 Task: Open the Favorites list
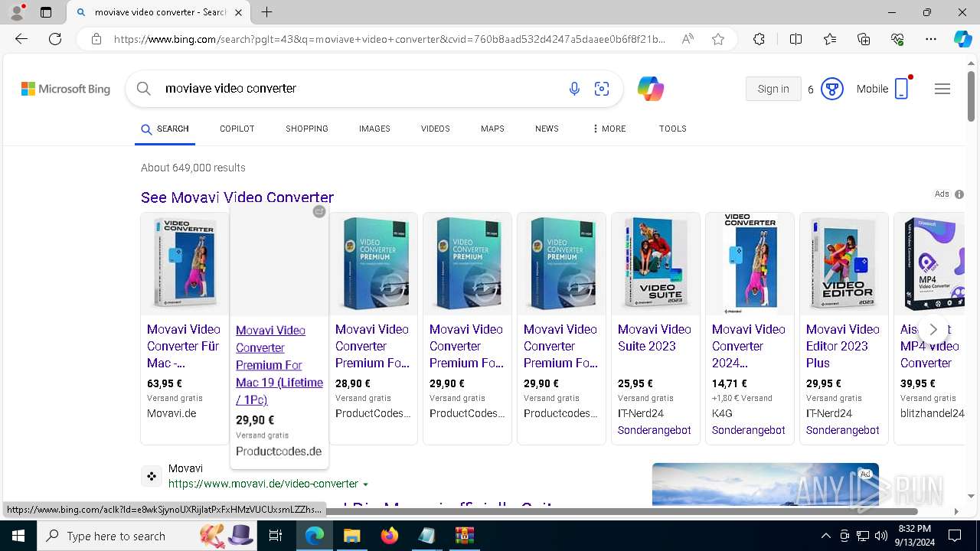pos(830,39)
